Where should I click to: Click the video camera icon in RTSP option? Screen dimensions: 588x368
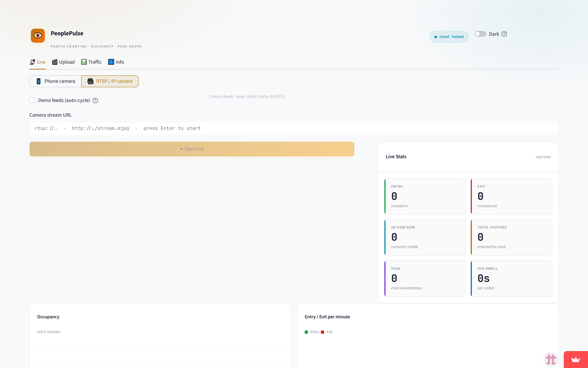click(90, 81)
